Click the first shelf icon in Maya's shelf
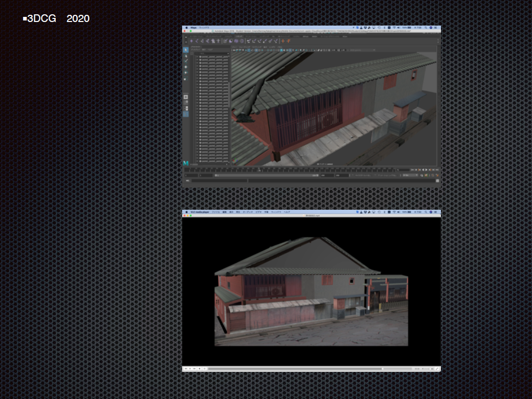 pyautogui.click(x=191, y=41)
